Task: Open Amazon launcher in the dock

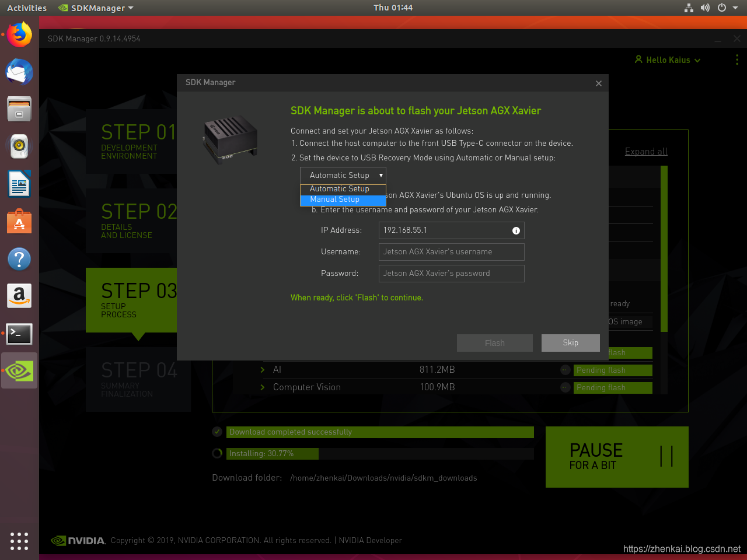Action: tap(19, 296)
